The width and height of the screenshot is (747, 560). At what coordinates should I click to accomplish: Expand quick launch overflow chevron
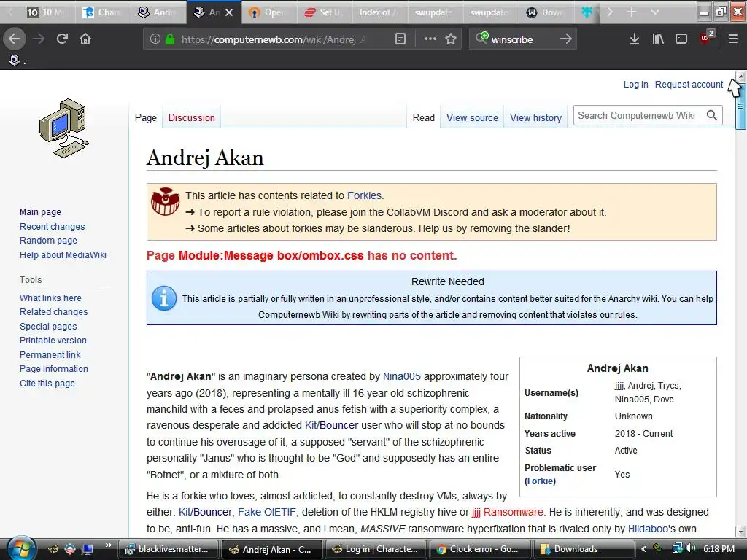[x=108, y=545]
